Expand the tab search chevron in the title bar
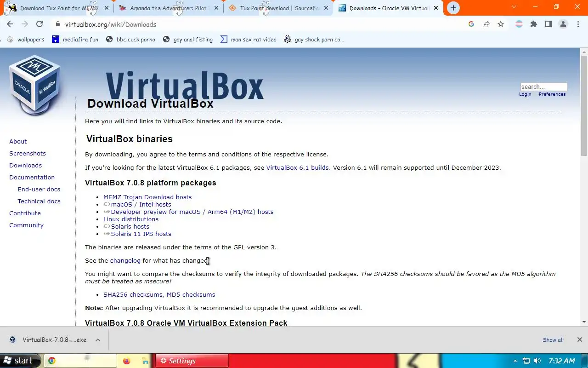Image resolution: width=588 pixels, height=368 pixels. pyautogui.click(x=514, y=7)
